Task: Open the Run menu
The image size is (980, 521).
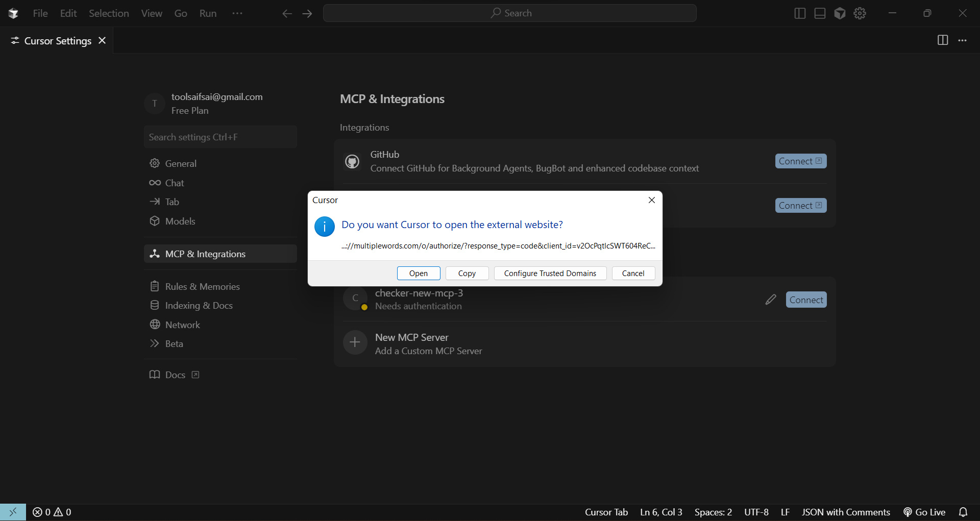Action: 208,13
